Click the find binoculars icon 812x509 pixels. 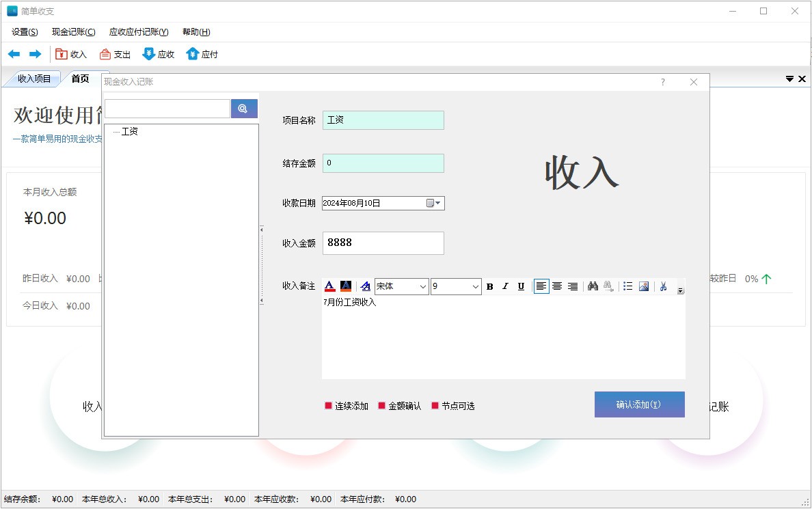pyautogui.click(x=592, y=286)
